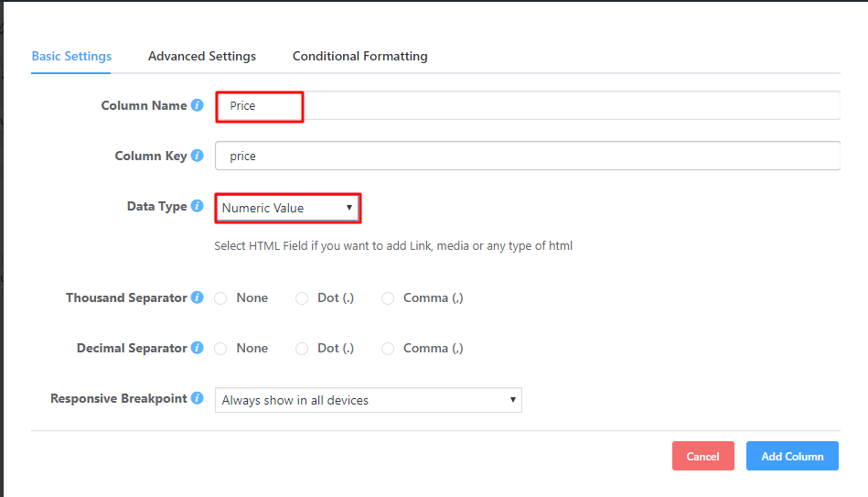
Task: Click the Thousand Separator info icon
Action: pyautogui.click(x=197, y=297)
